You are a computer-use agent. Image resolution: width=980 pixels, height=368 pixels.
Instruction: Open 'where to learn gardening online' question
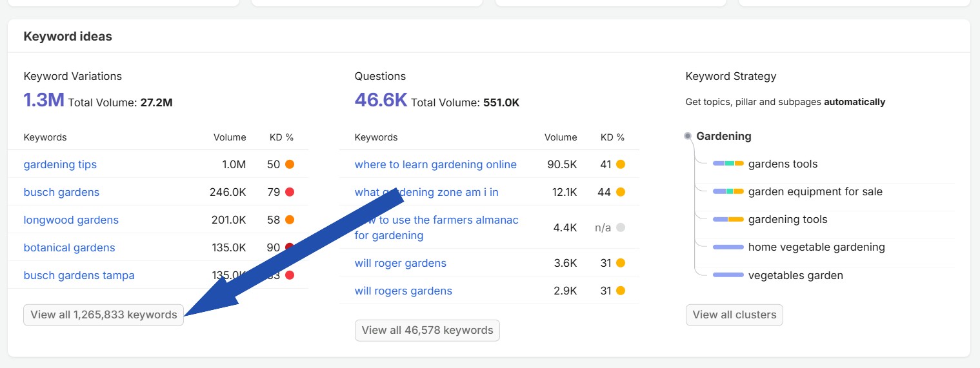click(x=435, y=164)
